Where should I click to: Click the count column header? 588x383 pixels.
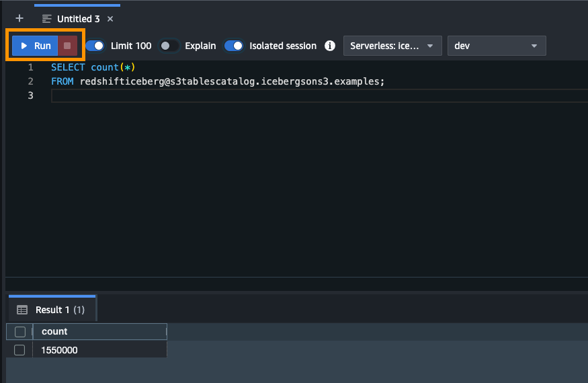[99, 332]
